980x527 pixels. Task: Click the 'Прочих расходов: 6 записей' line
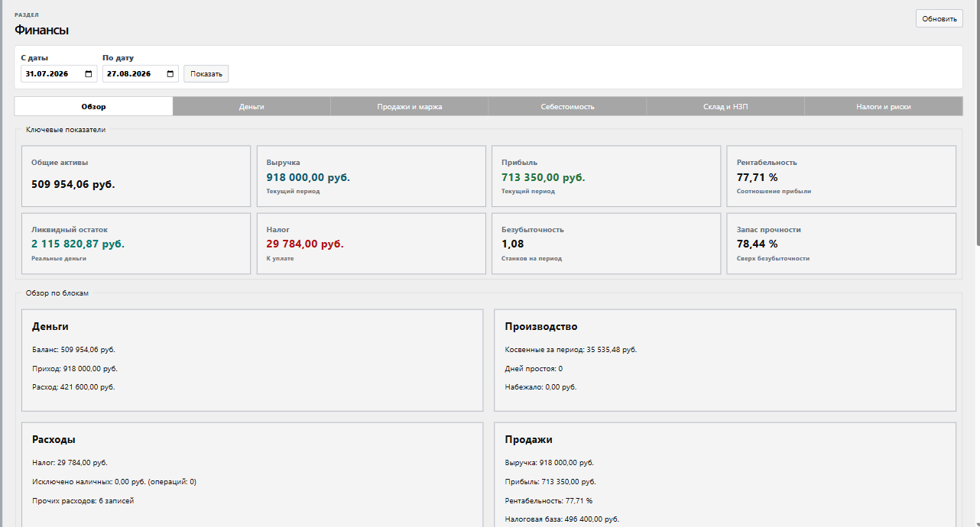(x=83, y=501)
